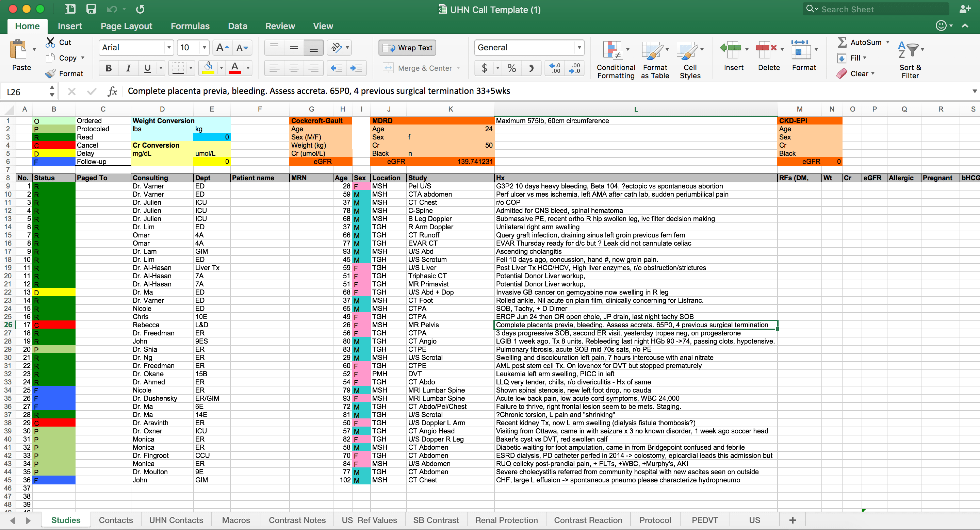Open the Data ribbon tab
Screen dimensions: 980x530
coord(238,26)
